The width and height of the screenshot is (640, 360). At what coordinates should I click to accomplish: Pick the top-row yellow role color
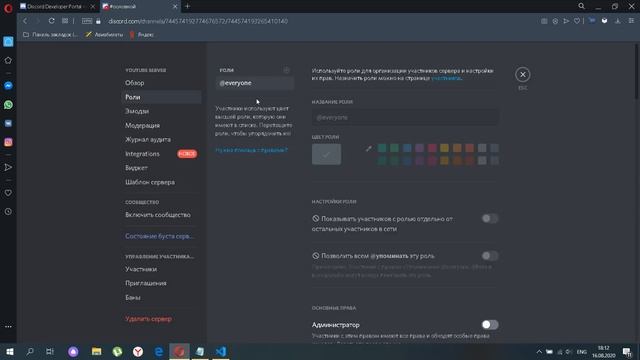[x=444, y=148]
